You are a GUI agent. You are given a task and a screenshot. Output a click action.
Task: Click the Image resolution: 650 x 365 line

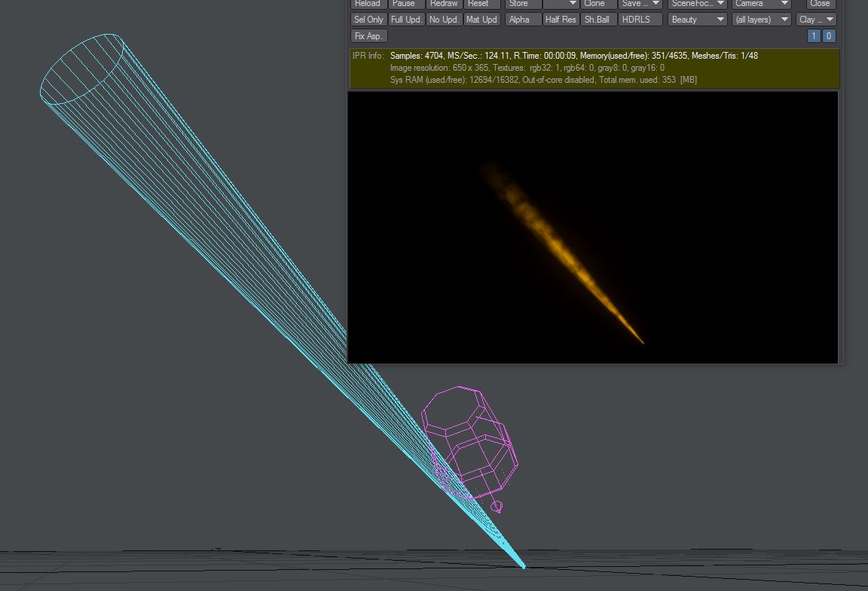tap(527, 68)
